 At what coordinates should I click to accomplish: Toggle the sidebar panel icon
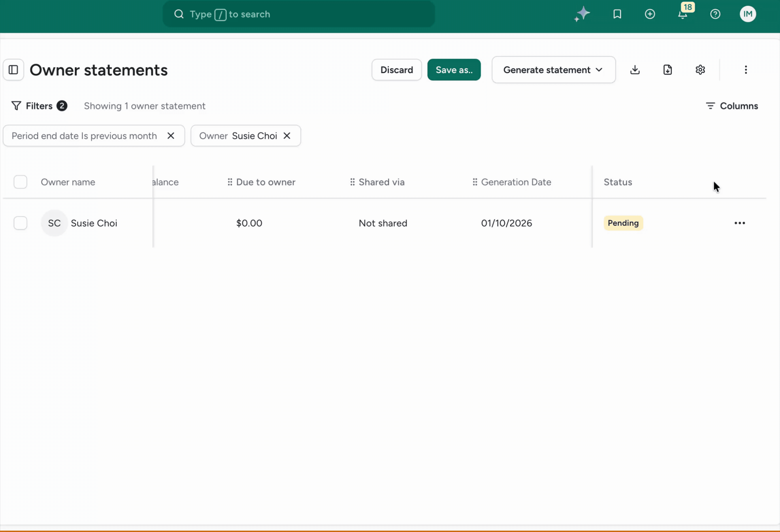tap(14, 70)
